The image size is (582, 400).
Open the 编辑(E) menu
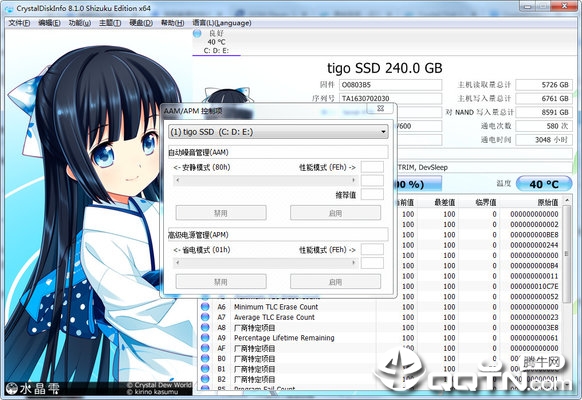49,23
